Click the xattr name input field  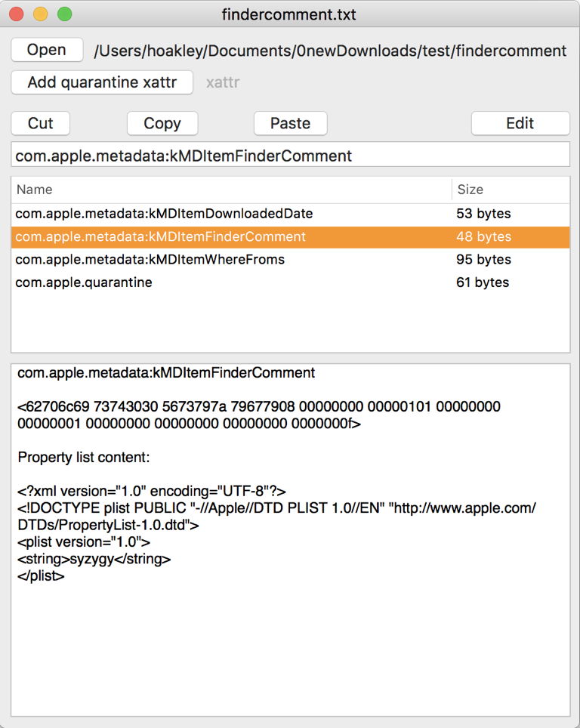click(290, 156)
